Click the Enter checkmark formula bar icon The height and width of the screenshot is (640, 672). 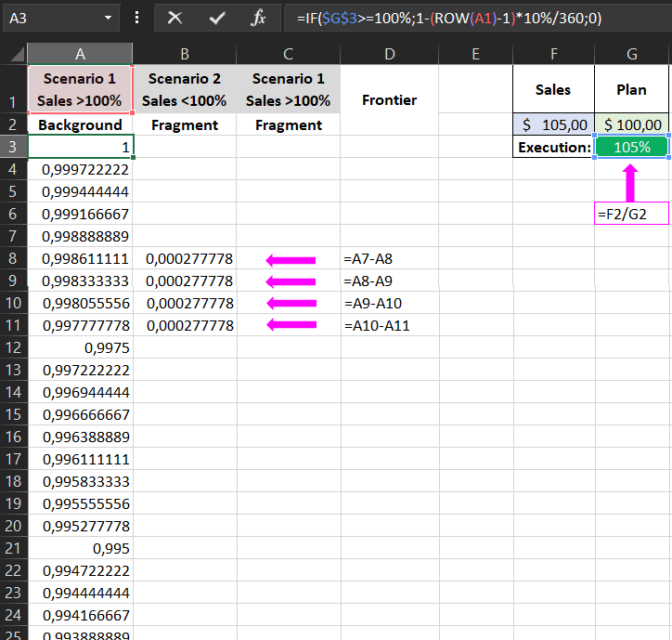pos(217,18)
